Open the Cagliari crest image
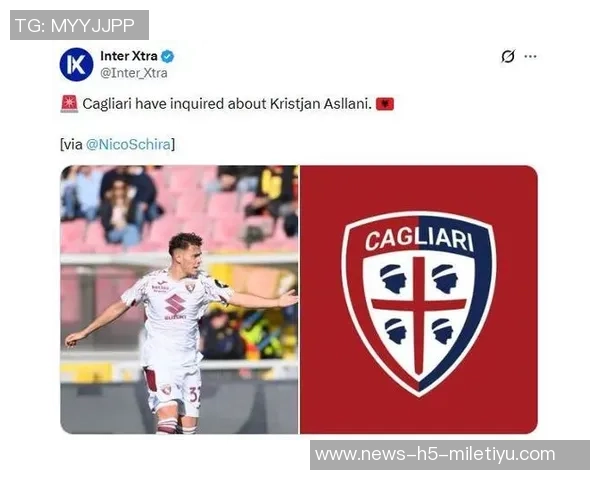This screenshot has height=480, width=600. pyautogui.click(x=419, y=299)
